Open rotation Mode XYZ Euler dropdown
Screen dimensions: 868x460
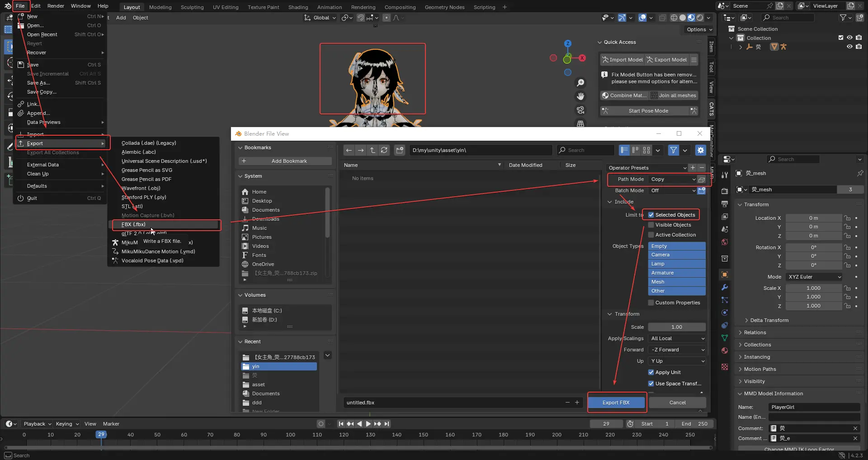pyautogui.click(x=814, y=277)
